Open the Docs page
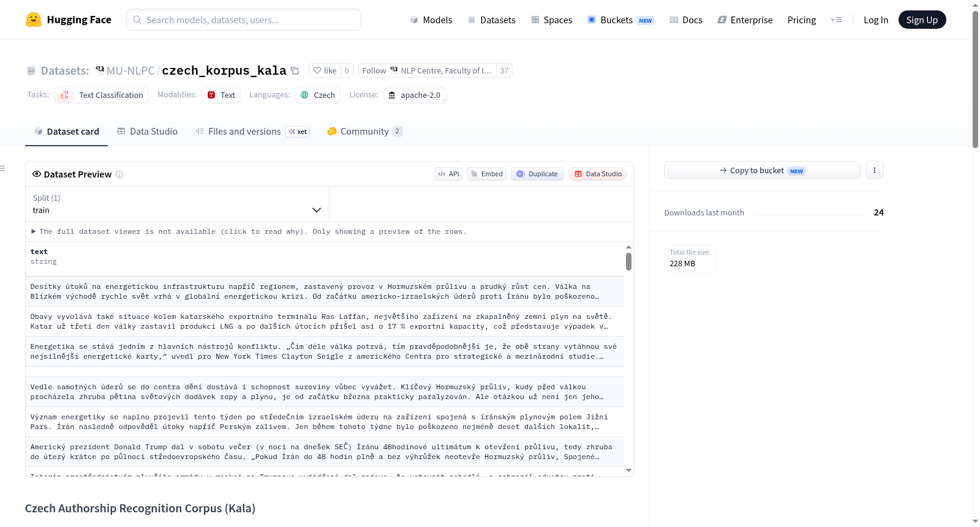The image size is (980, 527). [x=686, y=20]
